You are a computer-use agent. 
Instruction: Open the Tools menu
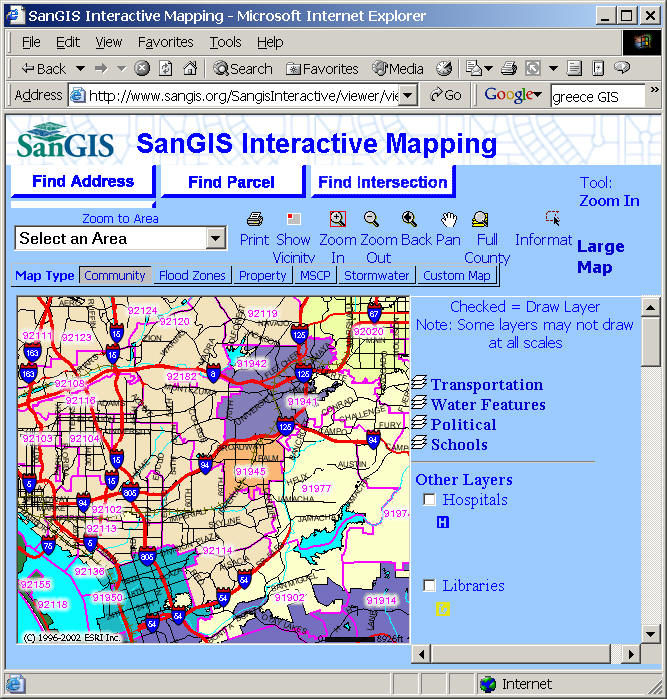point(225,42)
